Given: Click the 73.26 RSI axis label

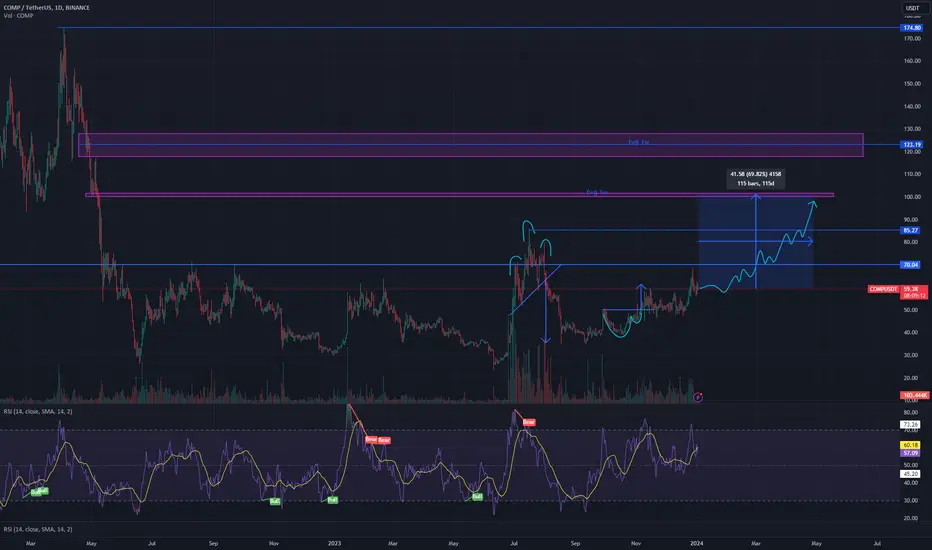Looking at the screenshot, I should coord(910,424).
